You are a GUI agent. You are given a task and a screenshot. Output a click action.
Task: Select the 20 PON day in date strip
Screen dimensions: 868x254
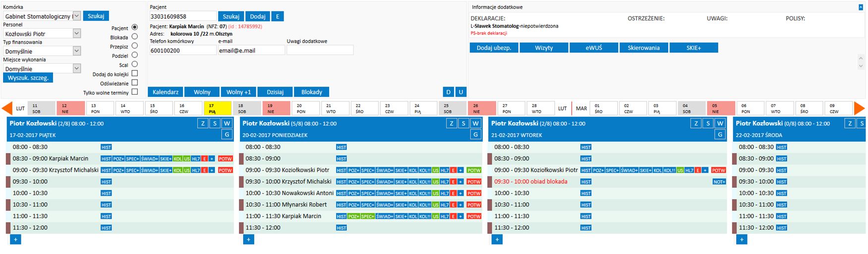305,108
